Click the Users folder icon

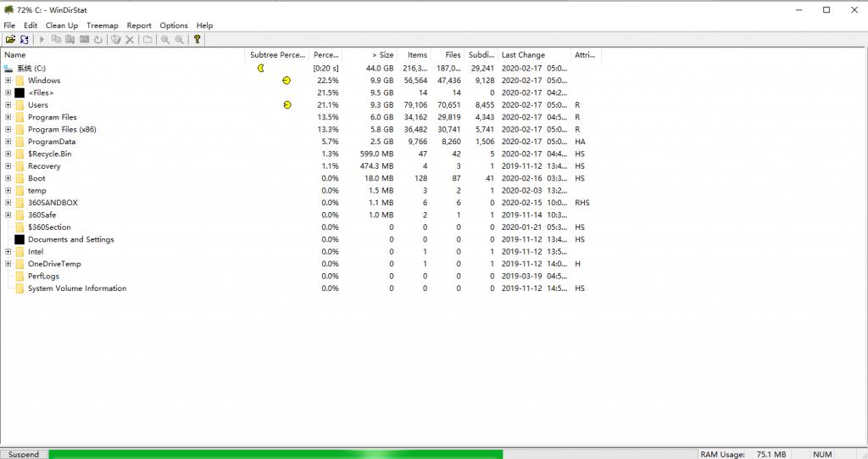coord(20,104)
